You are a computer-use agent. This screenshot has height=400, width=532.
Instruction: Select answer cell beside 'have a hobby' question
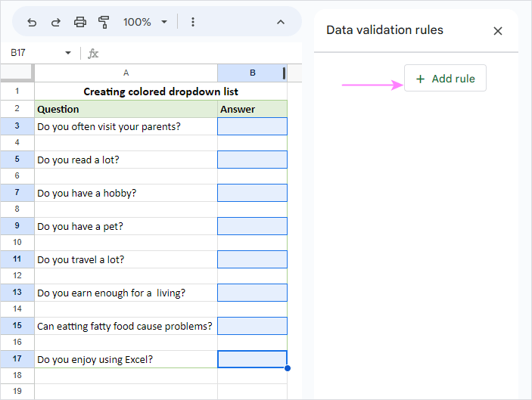pos(253,193)
